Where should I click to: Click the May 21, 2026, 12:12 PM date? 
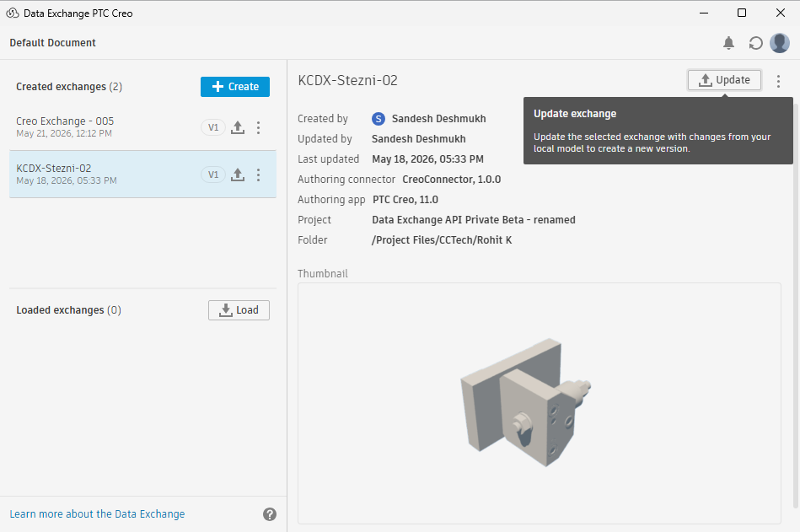[x=64, y=134]
